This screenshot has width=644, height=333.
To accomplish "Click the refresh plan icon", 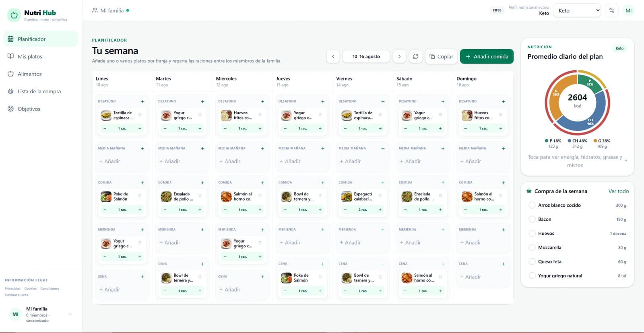I will coord(416,57).
